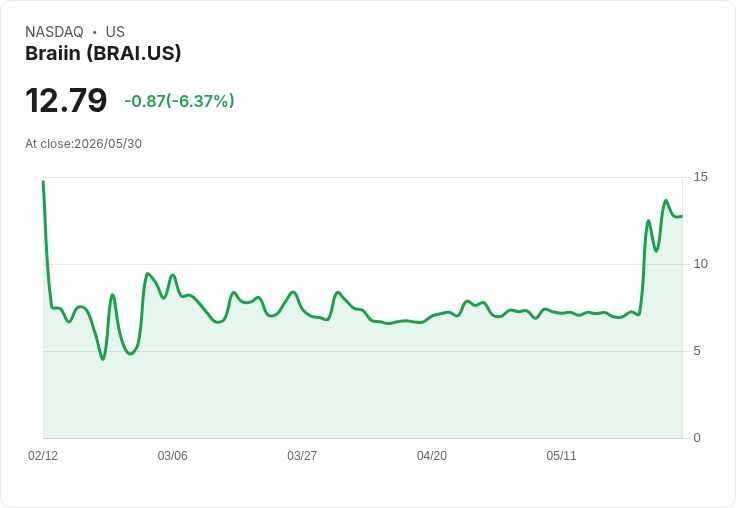The image size is (736, 508).
Task: Click the 03/06 x-axis date label
Action: pyautogui.click(x=172, y=456)
